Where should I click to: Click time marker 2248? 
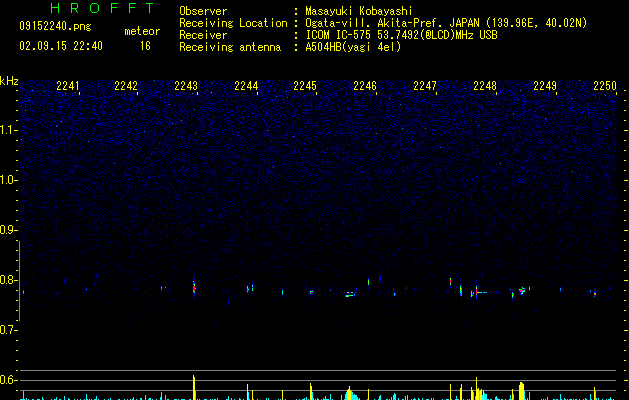[x=485, y=85]
